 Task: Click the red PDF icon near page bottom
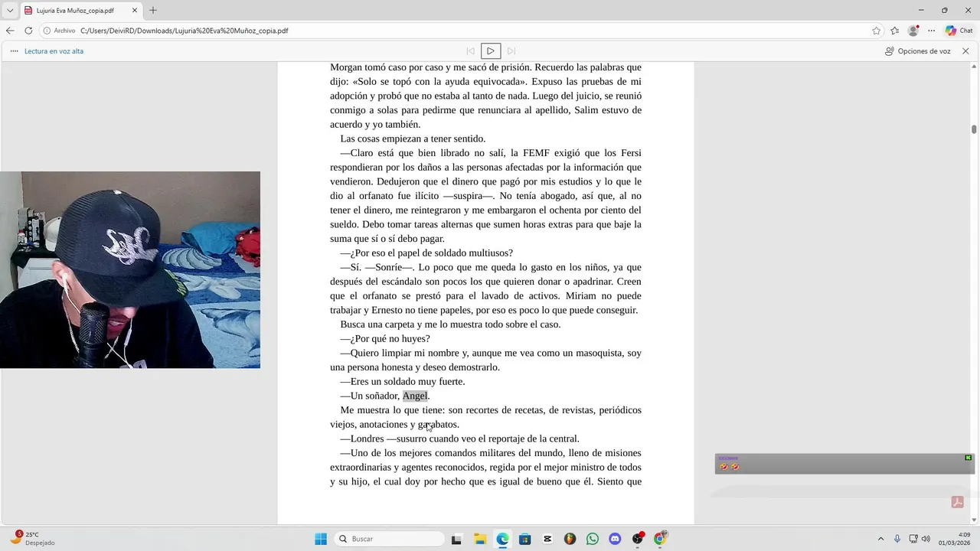pos(957,502)
